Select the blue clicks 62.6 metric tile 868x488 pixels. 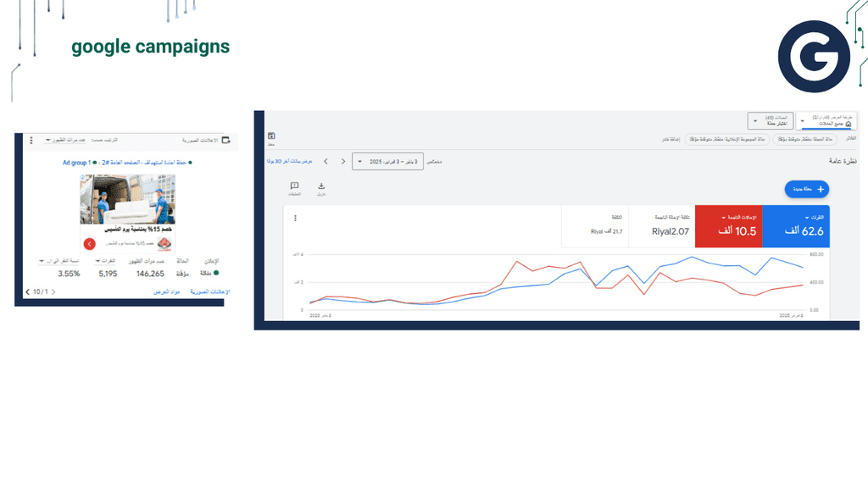pyautogui.click(x=796, y=226)
